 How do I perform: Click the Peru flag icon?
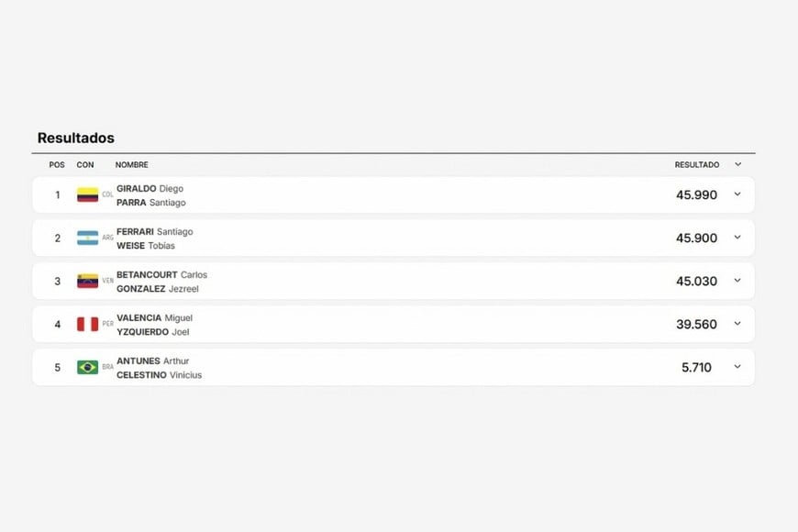click(87, 325)
